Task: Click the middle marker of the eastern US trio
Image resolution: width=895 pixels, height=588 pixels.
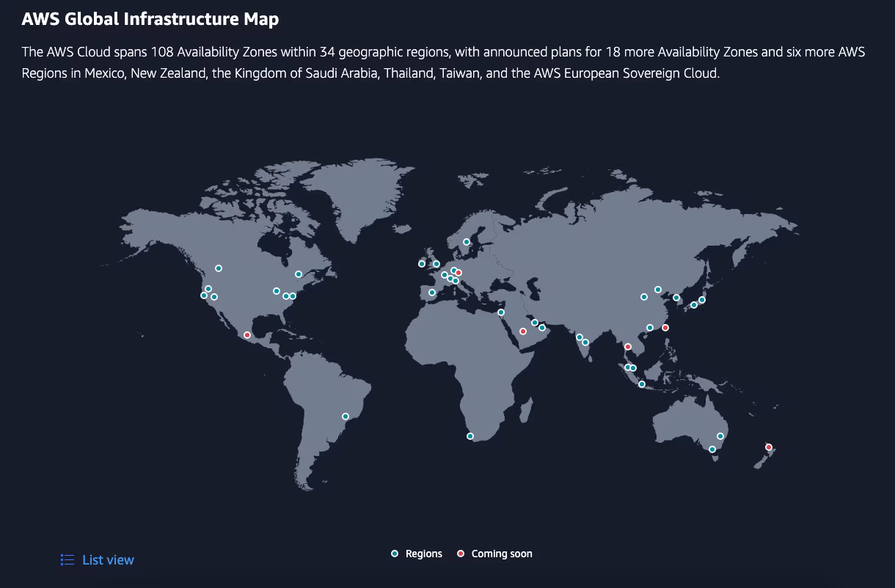Action: click(286, 296)
